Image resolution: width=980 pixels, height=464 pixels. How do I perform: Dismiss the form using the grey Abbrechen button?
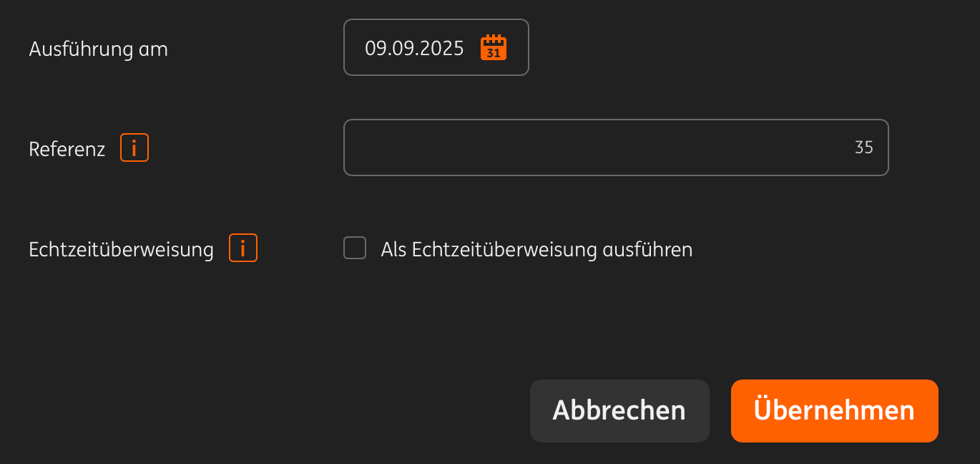(619, 411)
